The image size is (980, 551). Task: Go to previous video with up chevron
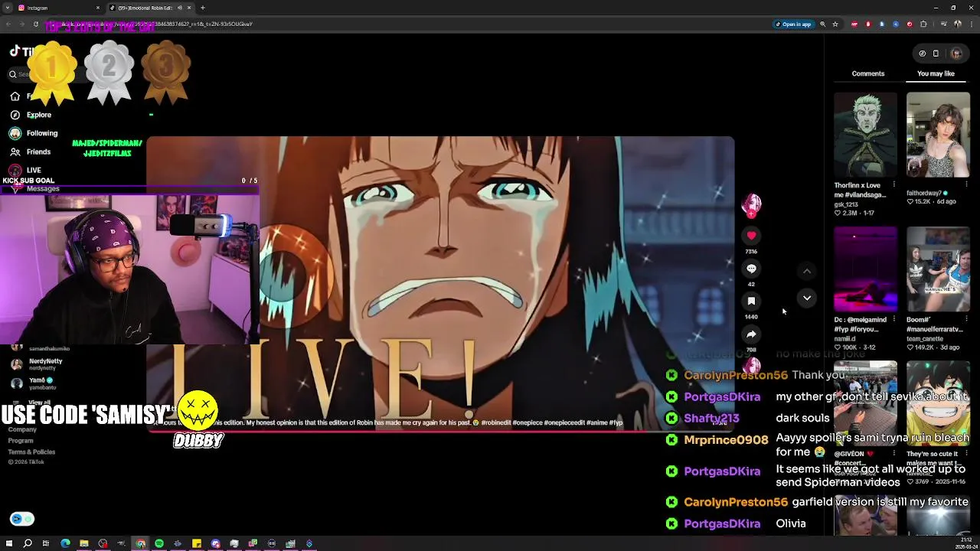807,271
